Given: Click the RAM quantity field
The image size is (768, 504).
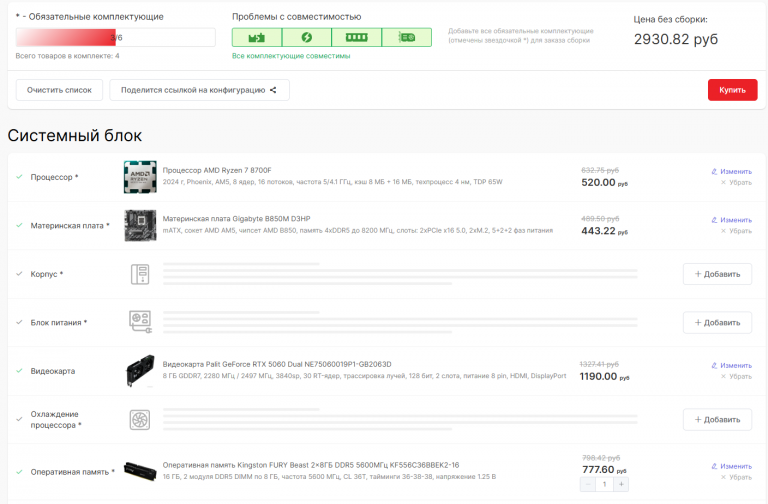Looking at the screenshot, I should coord(604,484).
